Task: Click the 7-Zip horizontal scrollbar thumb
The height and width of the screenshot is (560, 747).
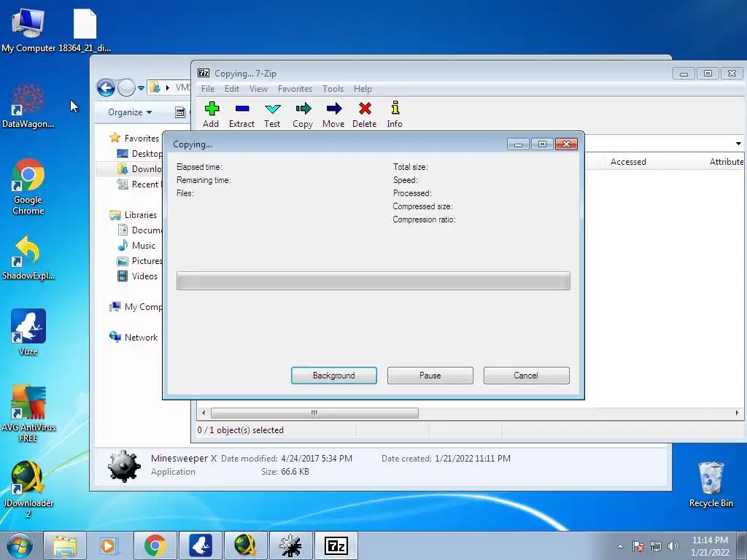Action: click(x=314, y=413)
